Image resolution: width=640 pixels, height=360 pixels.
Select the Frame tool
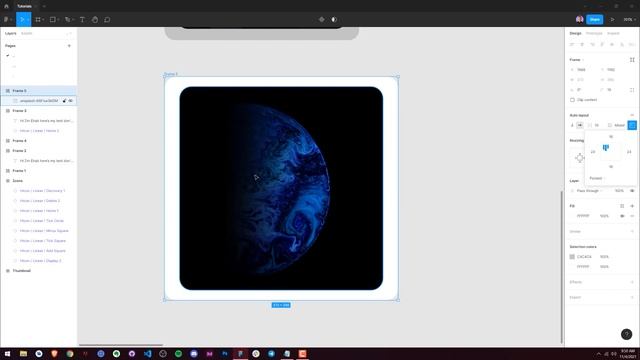[x=38, y=19]
